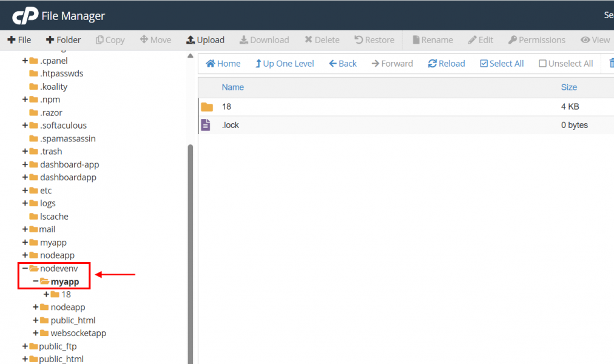The height and width of the screenshot is (364, 614).
Task: Reload the file listing
Action: coord(447,64)
